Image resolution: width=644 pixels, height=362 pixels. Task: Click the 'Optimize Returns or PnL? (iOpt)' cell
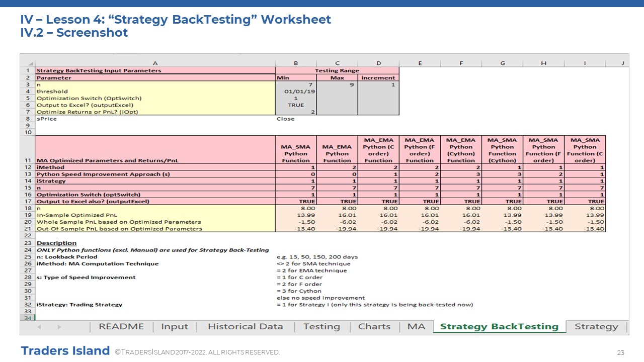155,112
